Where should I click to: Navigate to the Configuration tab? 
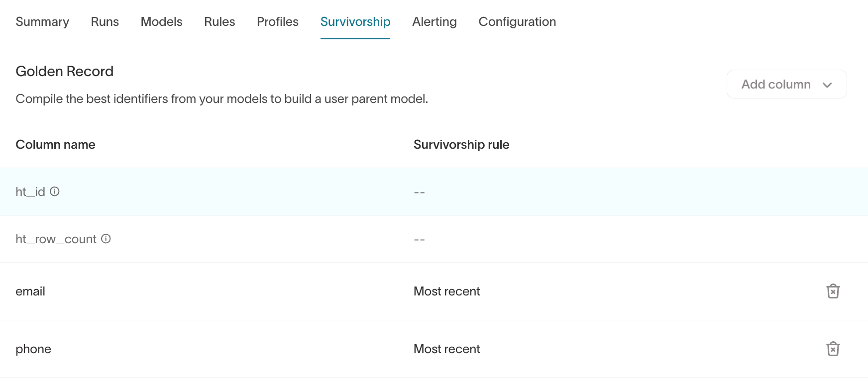pyautogui.click(x=517, y=21)
